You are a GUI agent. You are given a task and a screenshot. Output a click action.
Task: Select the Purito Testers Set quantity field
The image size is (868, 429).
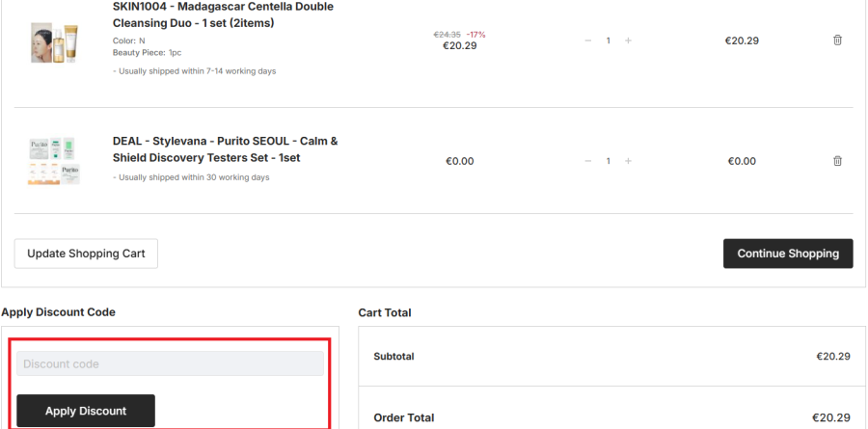coord(609,161)
